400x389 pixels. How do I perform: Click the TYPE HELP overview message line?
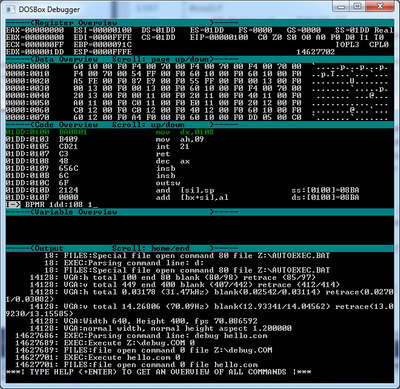click(x=158, y=372)
